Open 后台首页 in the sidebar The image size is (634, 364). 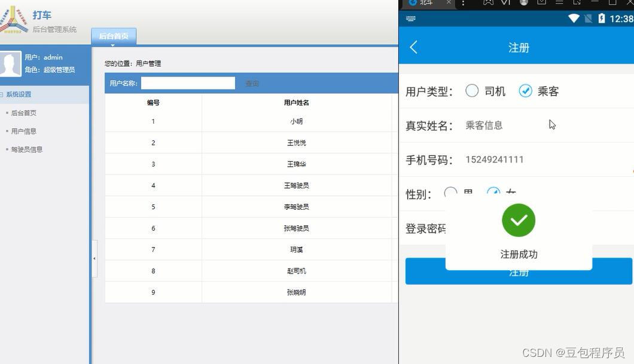click(23, 113)
